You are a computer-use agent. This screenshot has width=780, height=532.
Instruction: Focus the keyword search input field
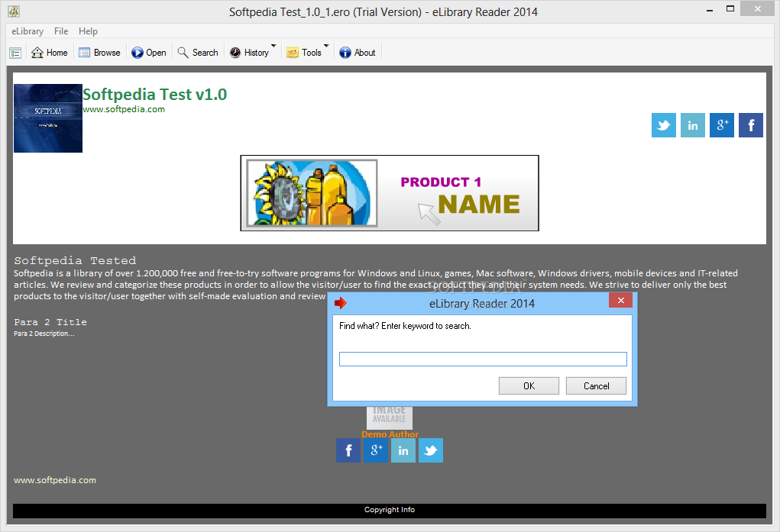(x=483, y=359)
